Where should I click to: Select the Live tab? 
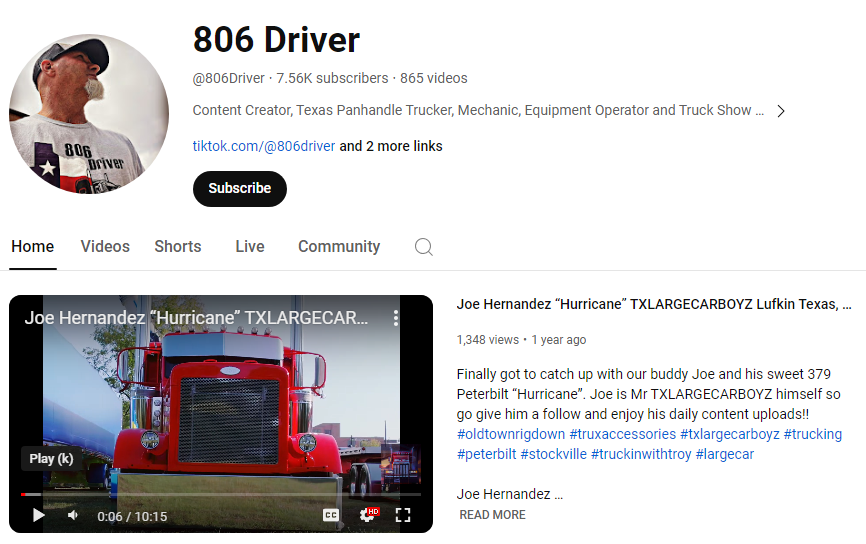click(250, 246)
